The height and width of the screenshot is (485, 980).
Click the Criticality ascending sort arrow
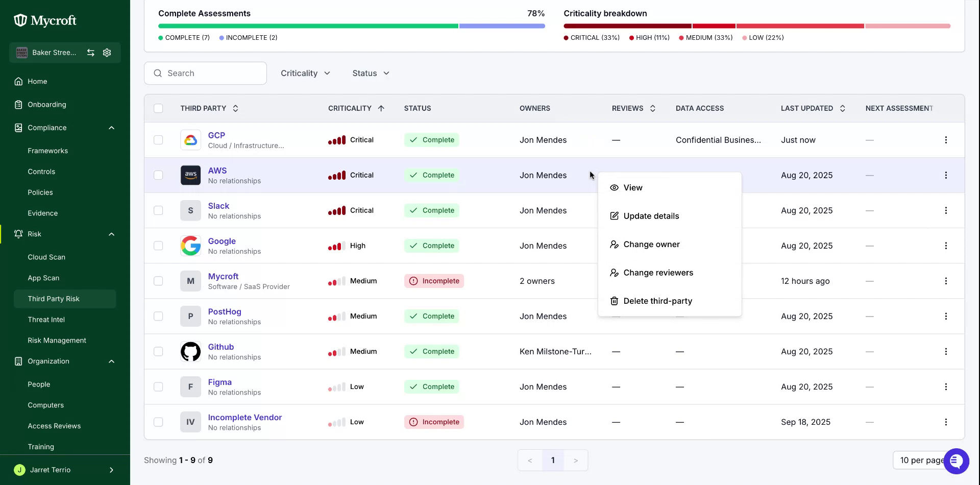[381, 108]
